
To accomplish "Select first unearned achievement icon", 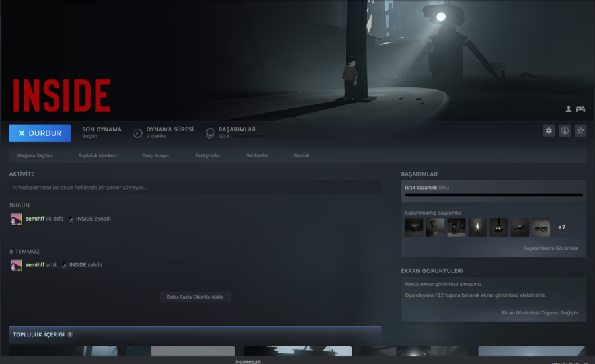I will (414, 227).
